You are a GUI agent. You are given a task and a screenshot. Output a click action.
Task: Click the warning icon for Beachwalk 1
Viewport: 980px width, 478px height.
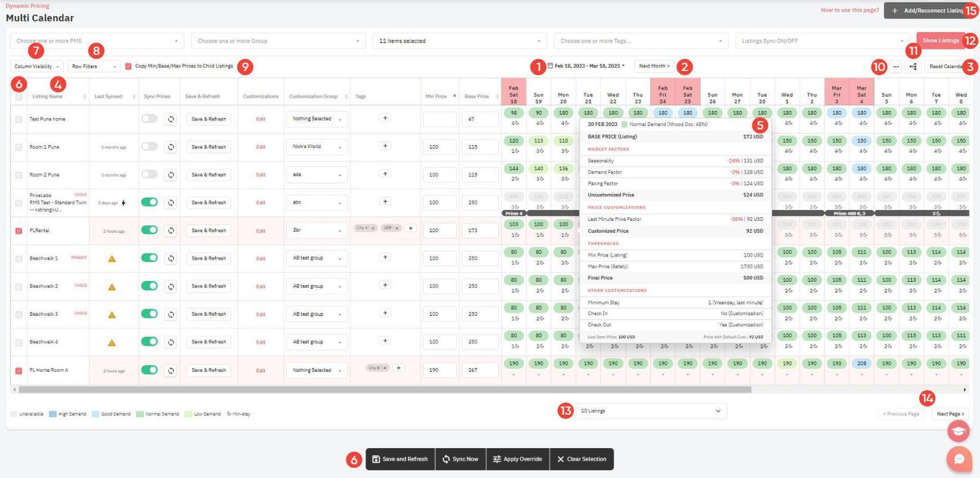coord(111,259)
